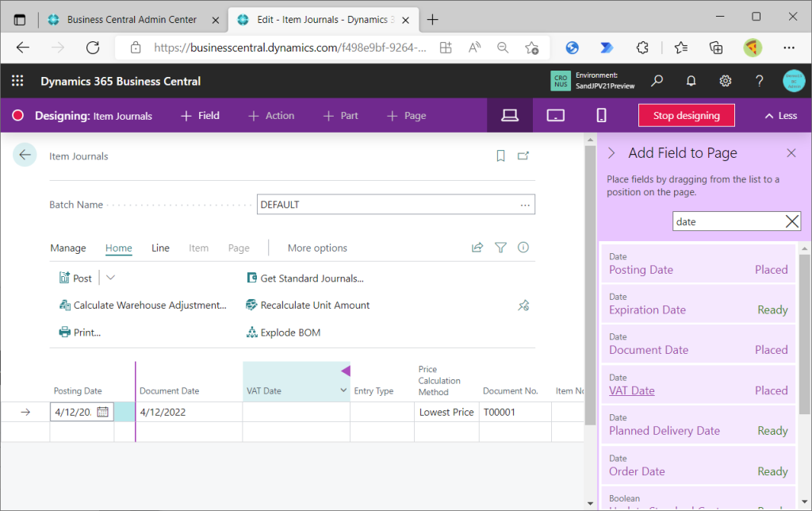The width and height of the screenshot is (812, 511).
Task: Click the Stop designing button
Action: tap(686, 116)
